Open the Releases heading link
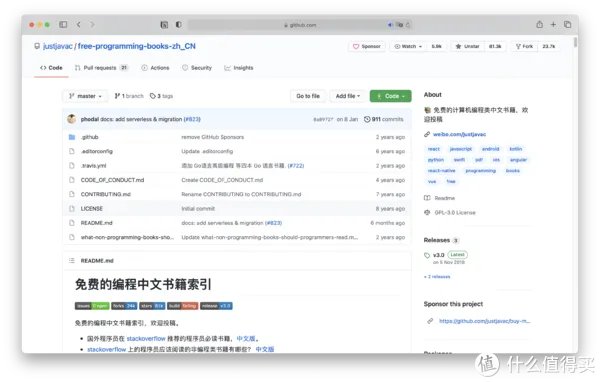This screenshot has height=382, width=600. click(437, 240)
